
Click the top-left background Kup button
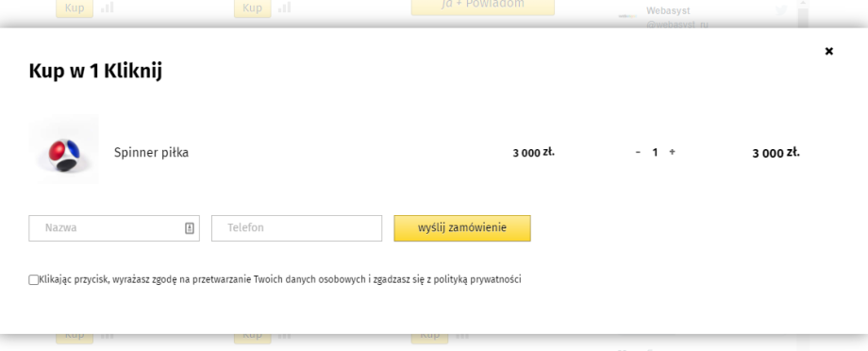75,8
